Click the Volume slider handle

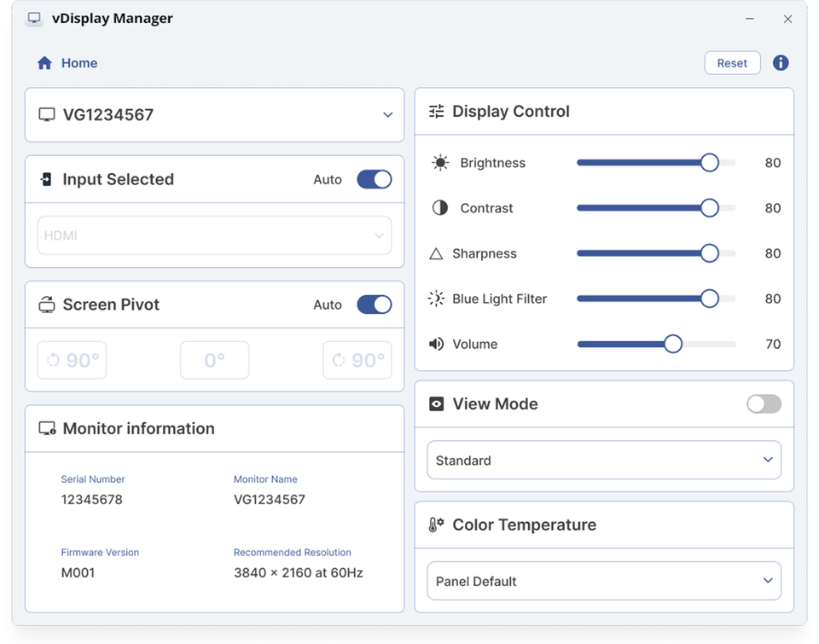coord(673,344)
